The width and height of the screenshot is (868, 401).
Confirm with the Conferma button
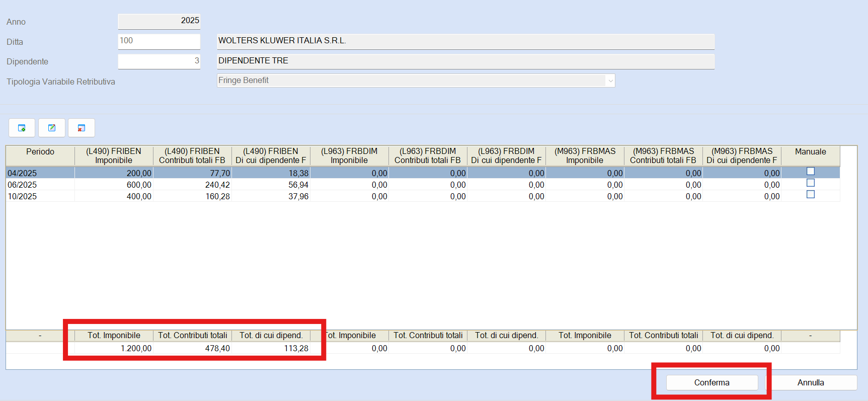(712, 382)
